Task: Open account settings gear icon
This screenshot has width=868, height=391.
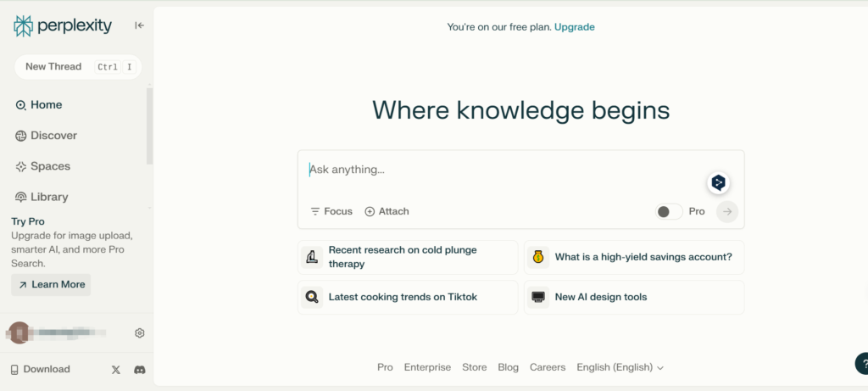Action: coord(140,332)
